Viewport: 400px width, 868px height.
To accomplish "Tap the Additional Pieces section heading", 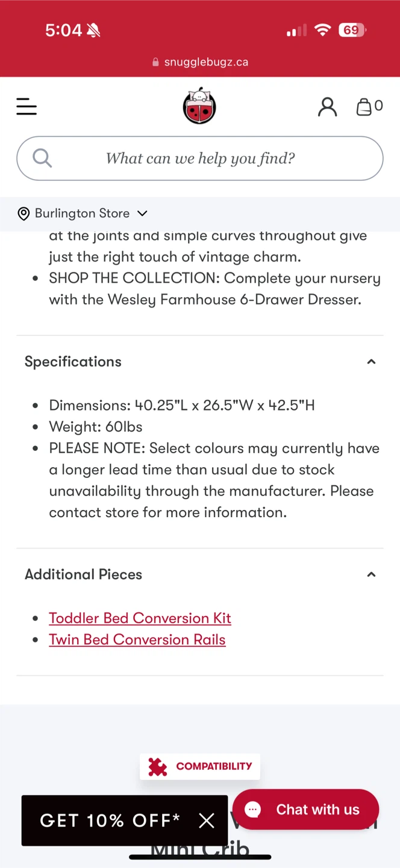I will (x=83, y=574).
